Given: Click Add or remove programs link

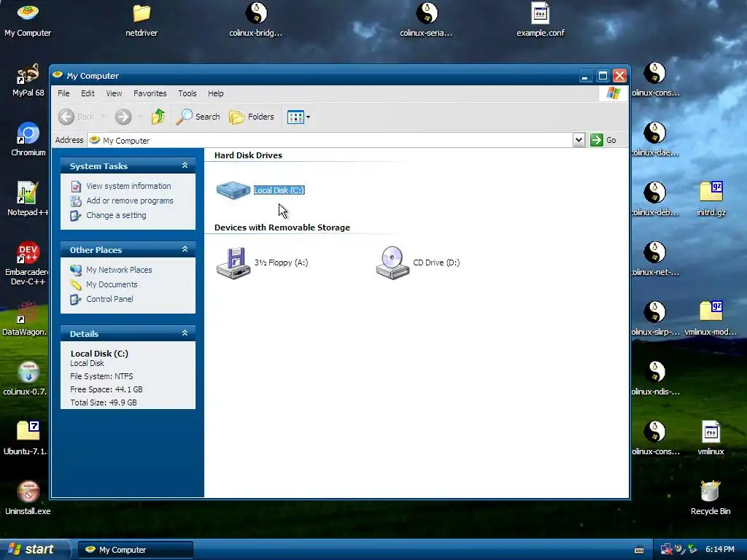Looking at the screenshot, I should (x=130, y=201).
